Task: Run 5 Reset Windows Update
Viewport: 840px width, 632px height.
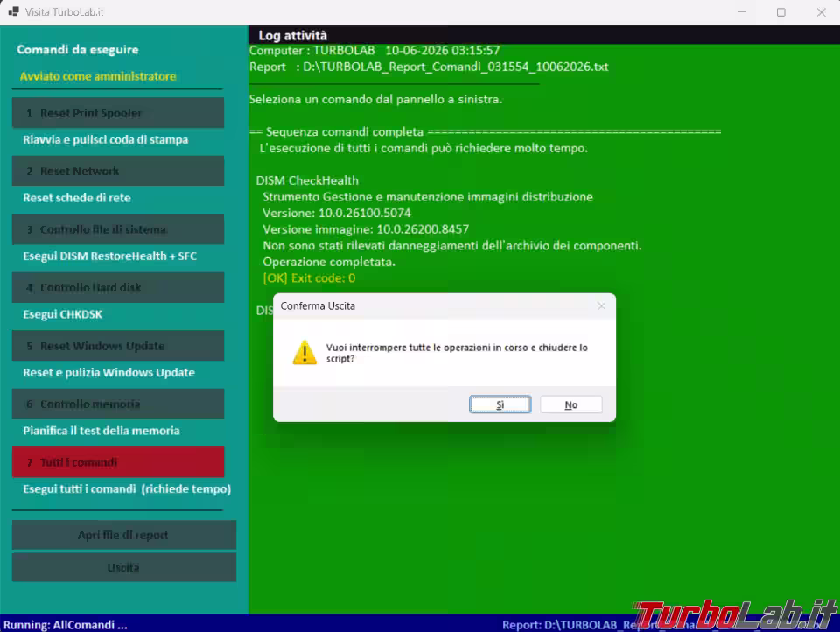Action: (118, 346)
